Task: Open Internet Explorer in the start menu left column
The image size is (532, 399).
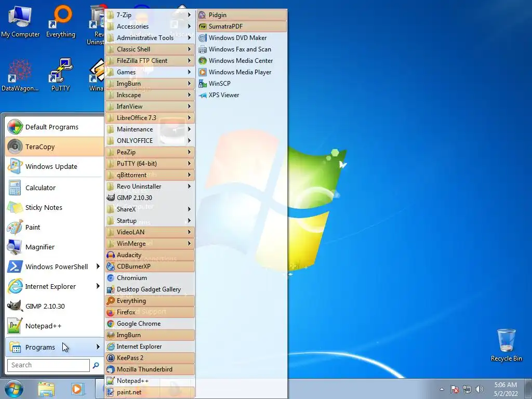Action: (x=55, y=286)
